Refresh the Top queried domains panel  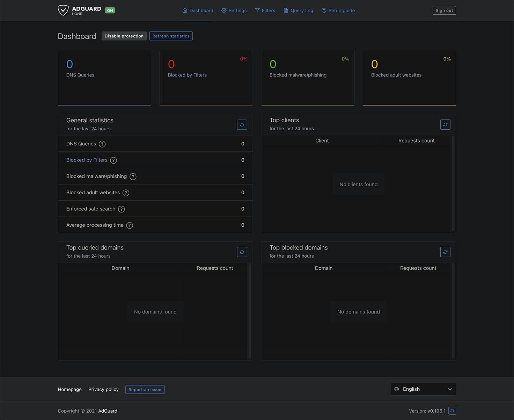tap(242, 252)
